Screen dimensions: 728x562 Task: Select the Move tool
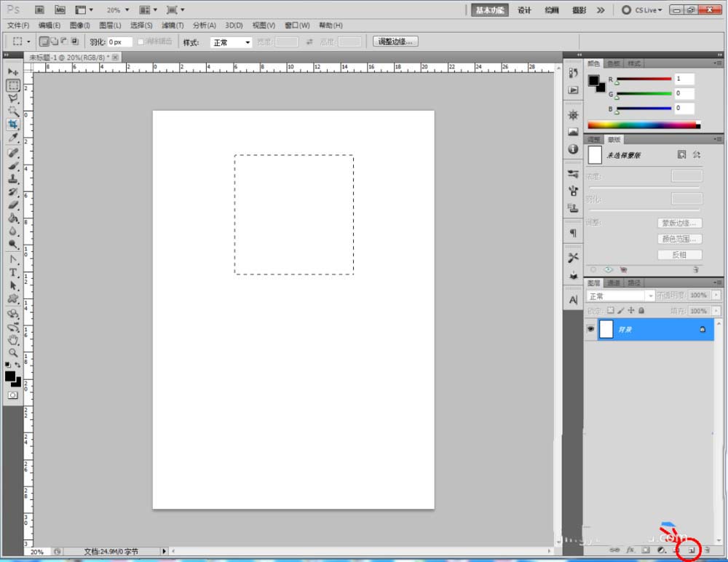coord(13,72)
